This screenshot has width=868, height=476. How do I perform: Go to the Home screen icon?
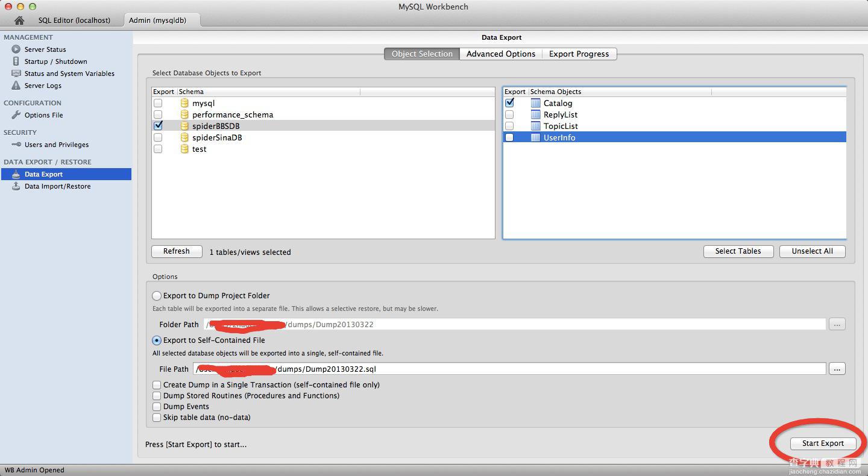(x=19, y=20)
